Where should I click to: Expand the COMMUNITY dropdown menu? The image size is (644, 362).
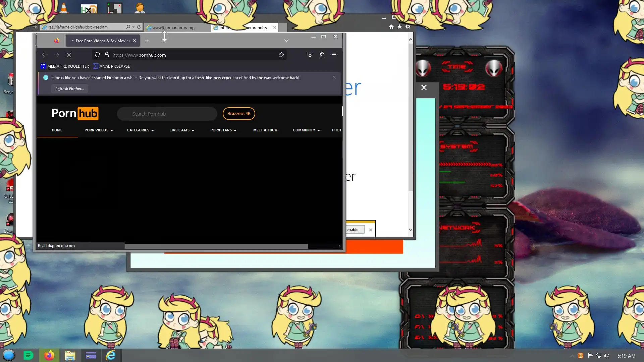306,130
